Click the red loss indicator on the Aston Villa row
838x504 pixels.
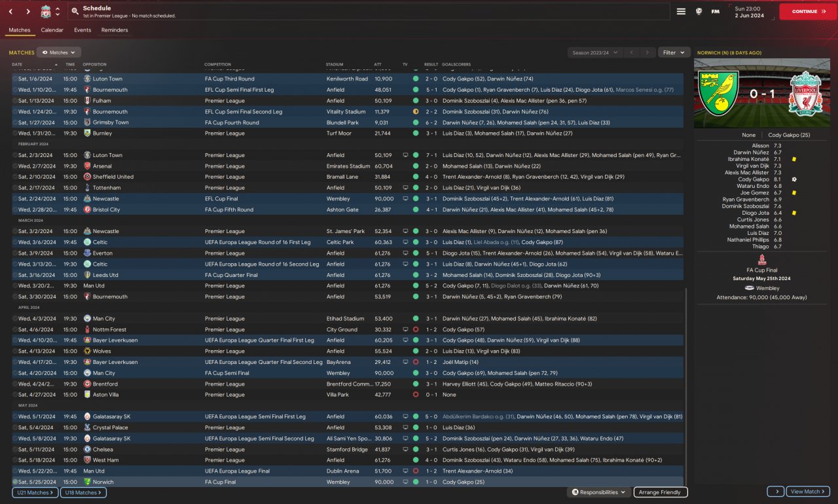[x=416, y=395]
